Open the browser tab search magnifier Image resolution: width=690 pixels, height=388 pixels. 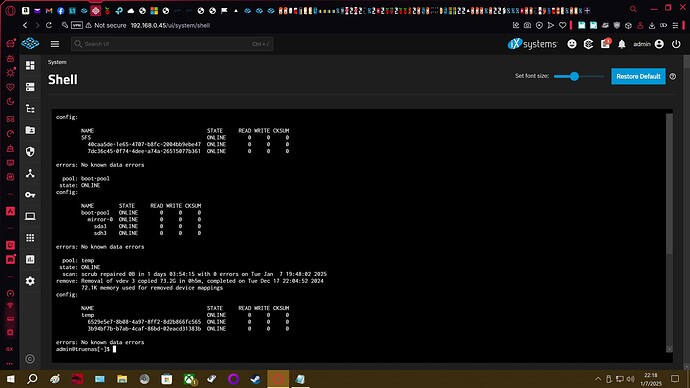633,9
